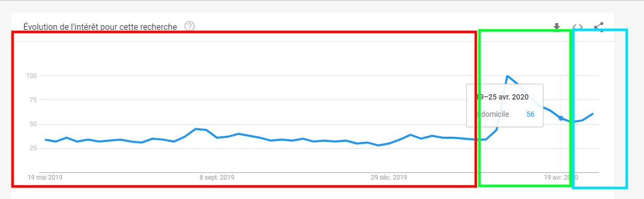Image resolution: width=644 pixels, height=199 pixels.
Task: Download the chart data as CSV
Action: [x=556, y=27]
